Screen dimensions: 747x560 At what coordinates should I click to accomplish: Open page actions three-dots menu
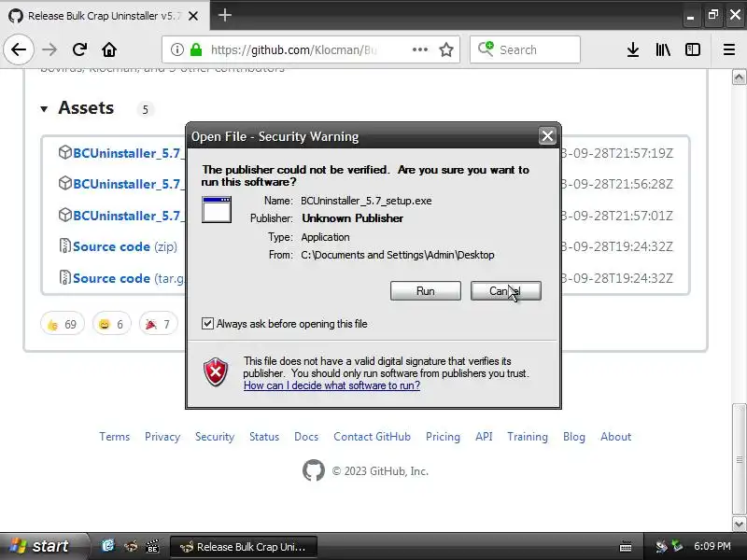tap(419, 49)
